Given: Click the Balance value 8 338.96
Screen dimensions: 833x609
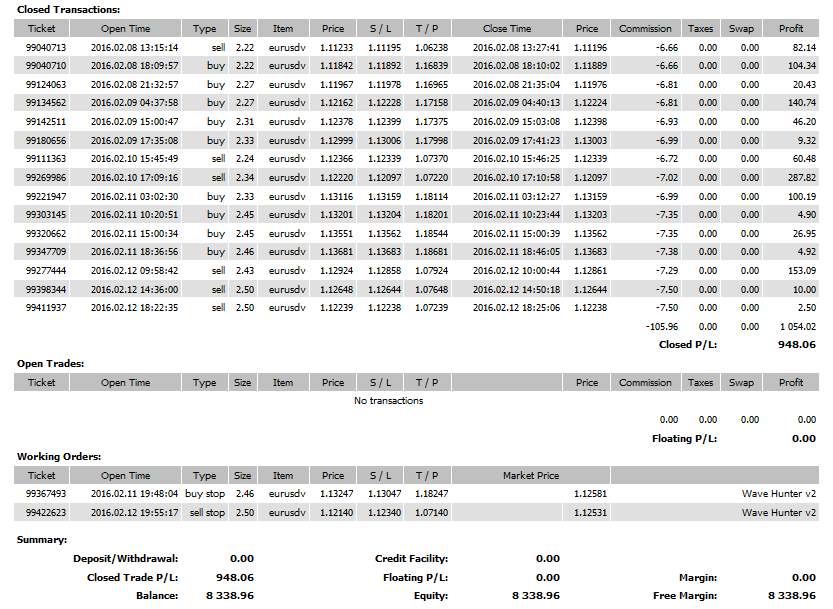Looking at the screenshot, I should 230,596.
